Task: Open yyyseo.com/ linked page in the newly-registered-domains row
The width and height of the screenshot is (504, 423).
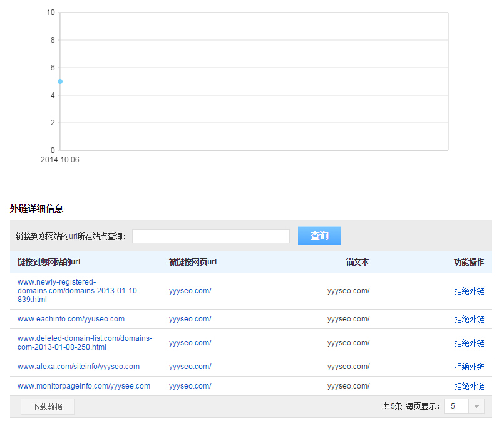Action: (x=190, y=291)
